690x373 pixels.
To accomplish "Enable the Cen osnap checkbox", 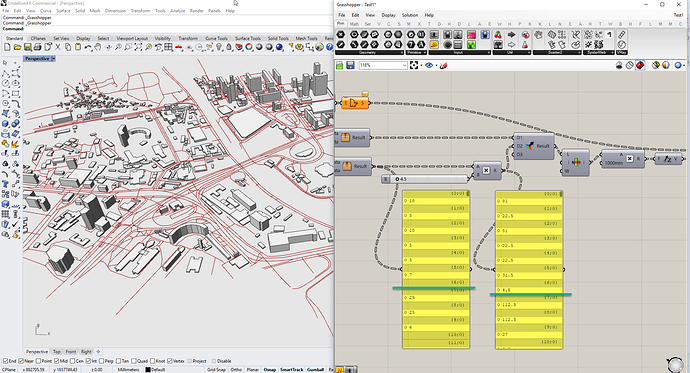I will coord(73,361).
